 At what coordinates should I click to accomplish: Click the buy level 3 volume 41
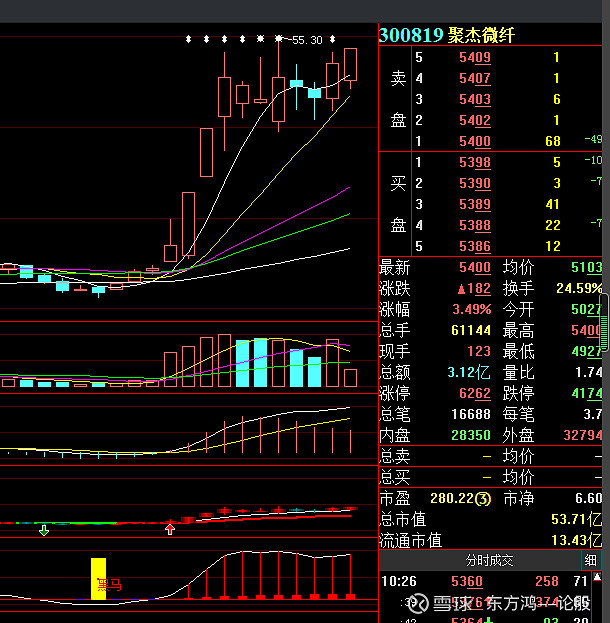(553, 205)
